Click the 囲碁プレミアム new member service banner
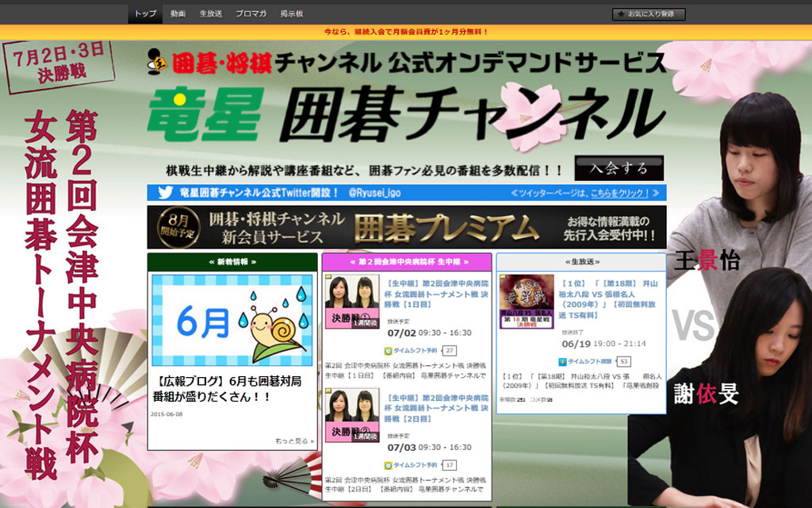The height and width of the screenshot is (508, 812). point(406,227)
